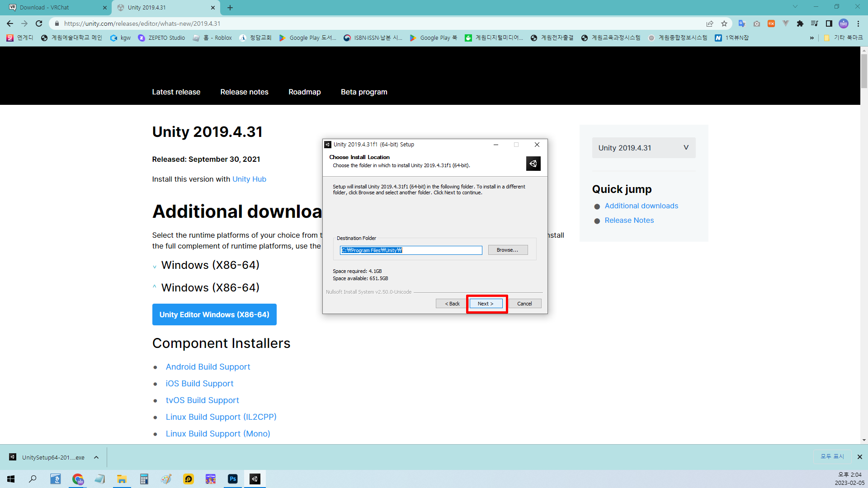Expand the first Windows (X86-64) section
The image size is (868, 488).
pyautogui.click(x=155, y=266)
